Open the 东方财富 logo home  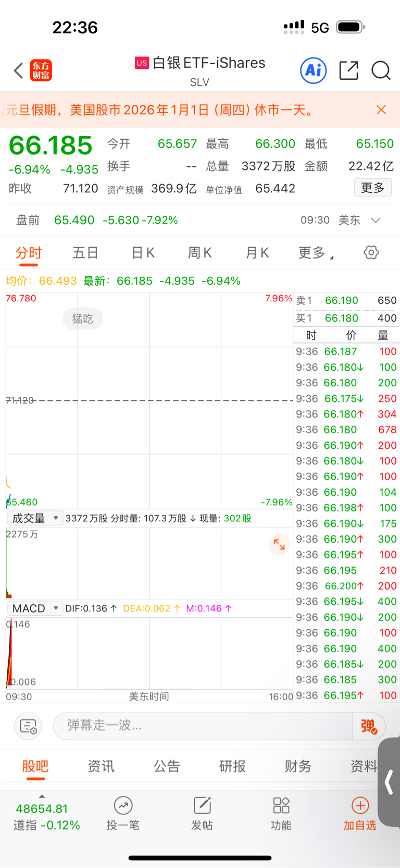pyautogui.click(x=41, y=70)
